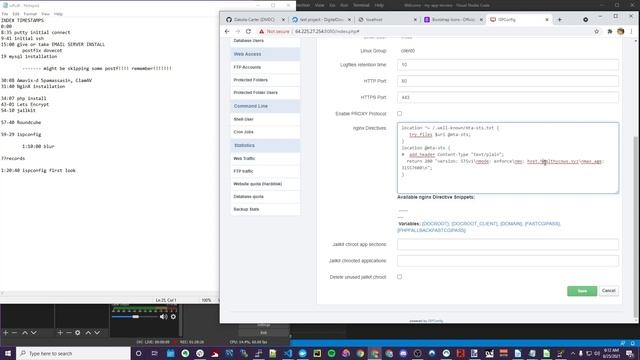Switch to the Bootstrap Icons tab

(x=453, y=20)
